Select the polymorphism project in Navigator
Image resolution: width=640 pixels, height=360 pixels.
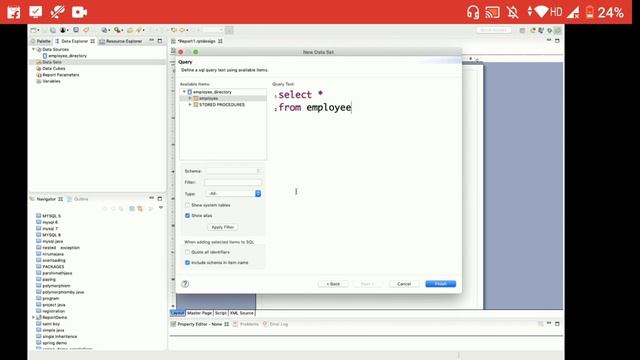click(56, 286)
